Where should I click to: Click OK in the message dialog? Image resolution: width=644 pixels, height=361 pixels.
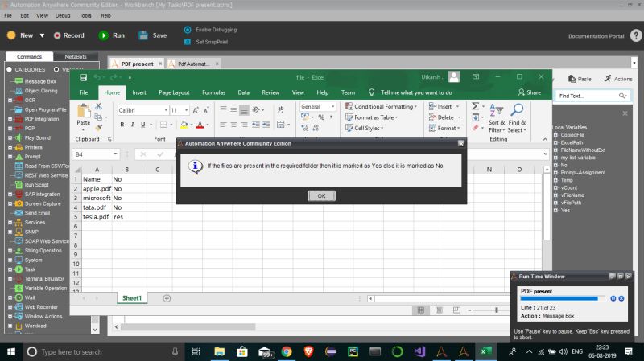(321, 195)
